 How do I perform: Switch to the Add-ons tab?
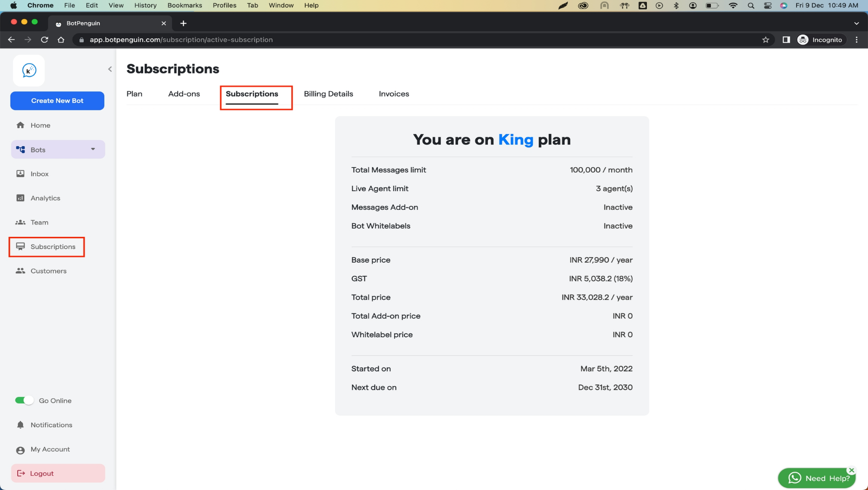coord(184,94)
